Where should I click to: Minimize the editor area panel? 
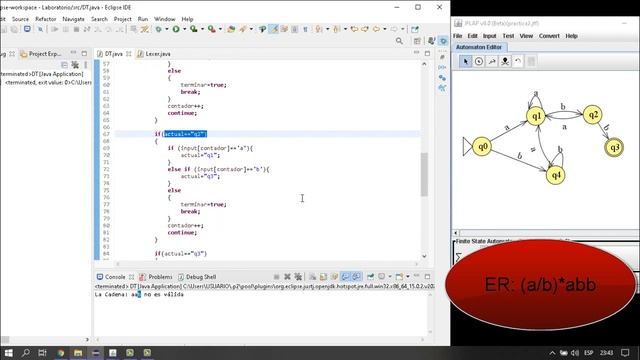click(416, 53)
